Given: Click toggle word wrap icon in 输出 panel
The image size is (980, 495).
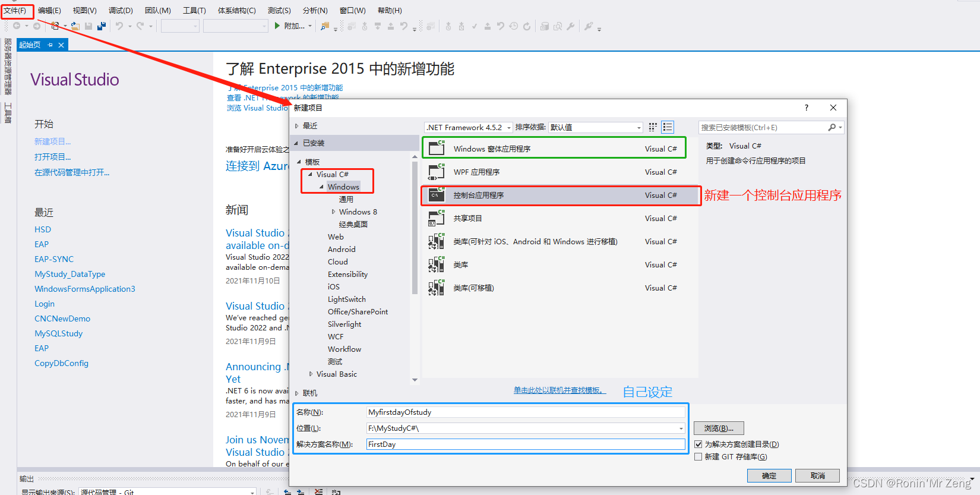Looking at the screenshot, I should point(336,491).
